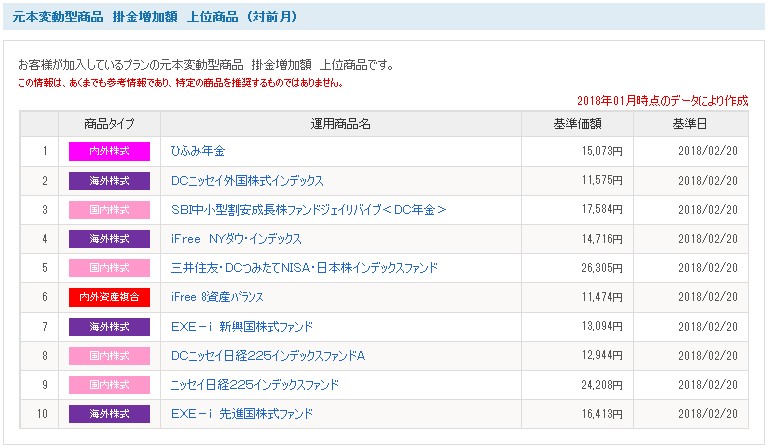768x448 pixels.
Task: Click 海外株式 badge in row 10
Action: pos(109,414)
